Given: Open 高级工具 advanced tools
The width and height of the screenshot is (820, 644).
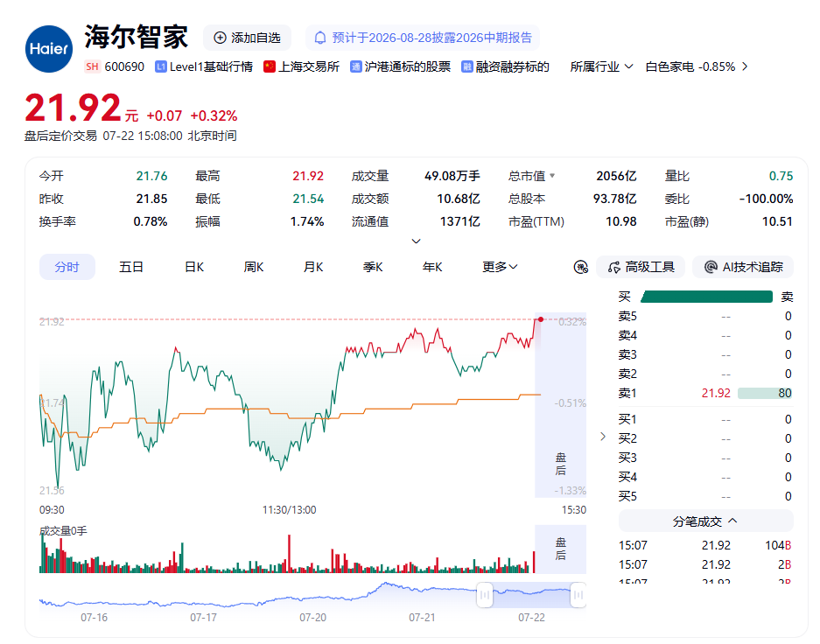Looking at the screenshot, I should pos(641,267).
